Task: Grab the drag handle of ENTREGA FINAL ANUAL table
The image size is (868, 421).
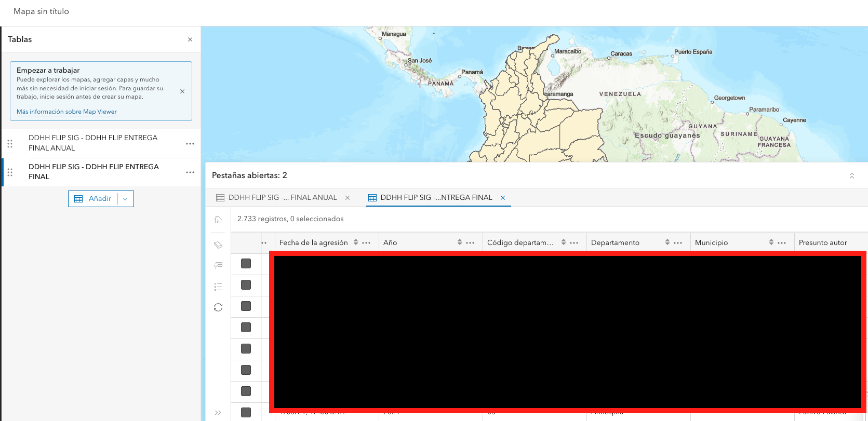Action: click(x=10, y=144)
